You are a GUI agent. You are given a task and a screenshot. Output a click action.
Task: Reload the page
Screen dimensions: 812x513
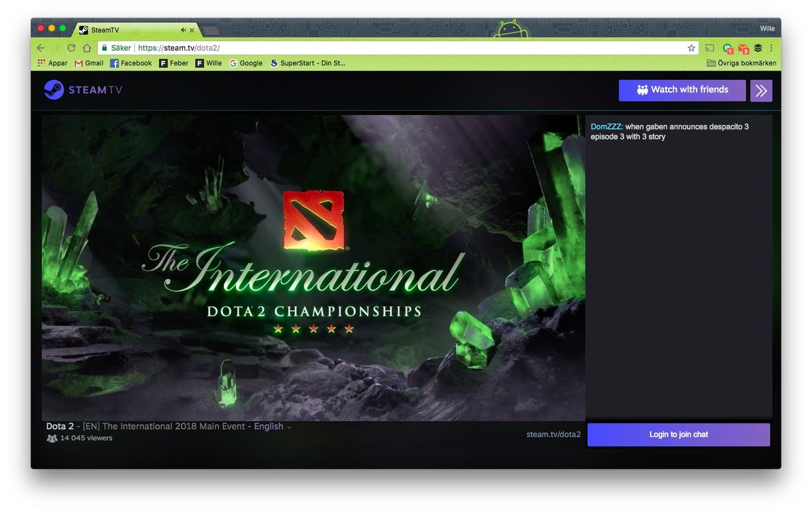pyautogui.click(x=72, y=48)
